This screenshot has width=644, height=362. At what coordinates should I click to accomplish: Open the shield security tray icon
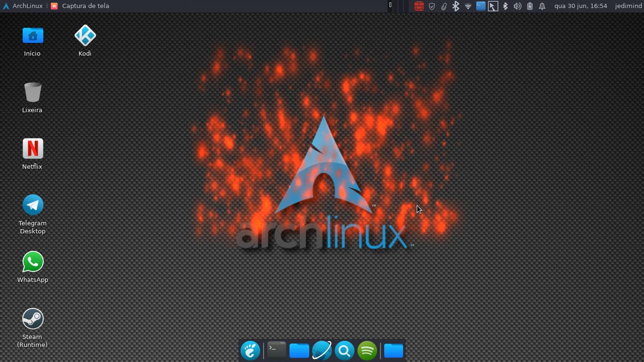point(431,6)
